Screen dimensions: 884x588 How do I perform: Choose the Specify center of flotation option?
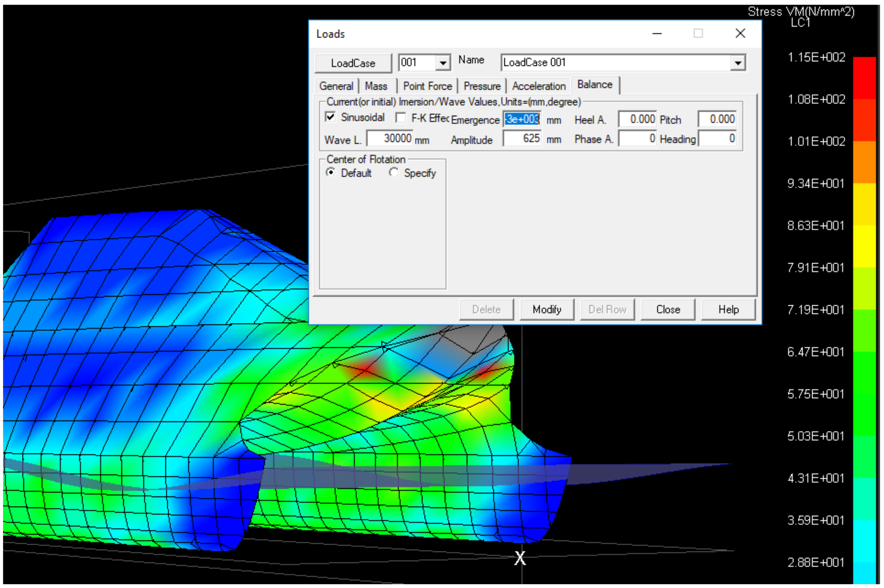(393, 173)
